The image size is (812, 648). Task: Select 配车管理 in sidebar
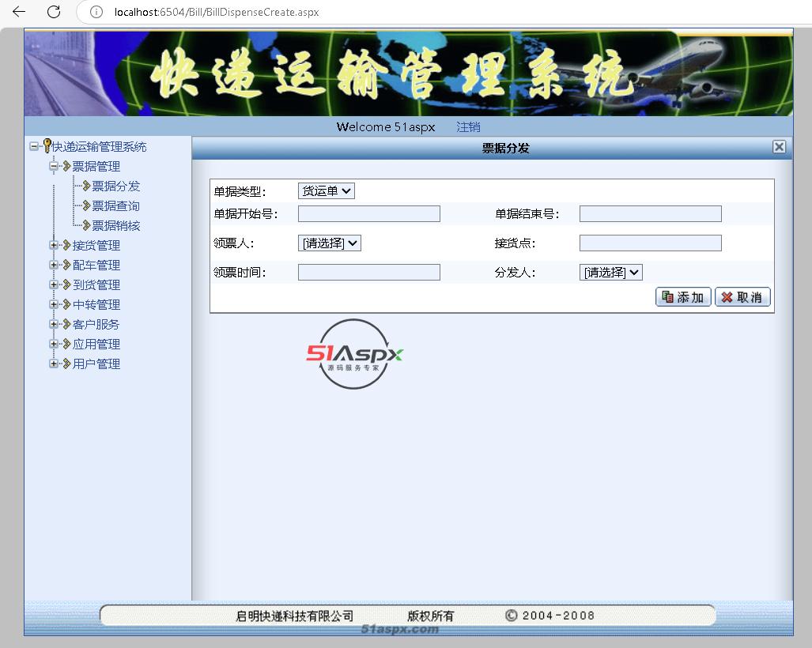[x=96, y=265]
